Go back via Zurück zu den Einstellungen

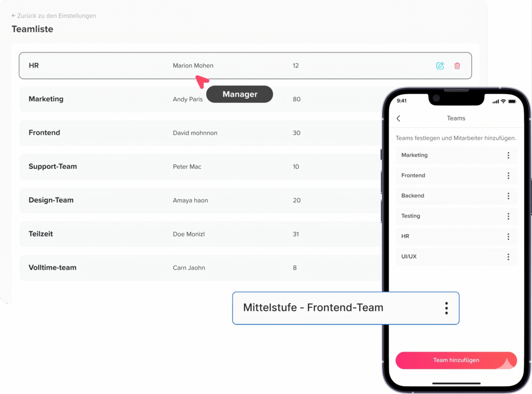click(x=54, y=16)
